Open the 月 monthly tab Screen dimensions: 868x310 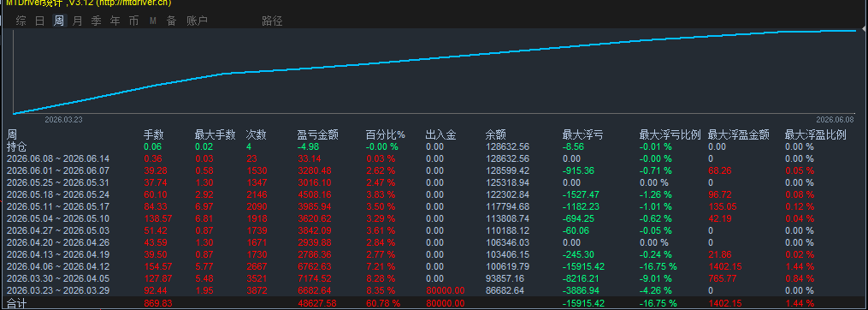pos(78,21)
